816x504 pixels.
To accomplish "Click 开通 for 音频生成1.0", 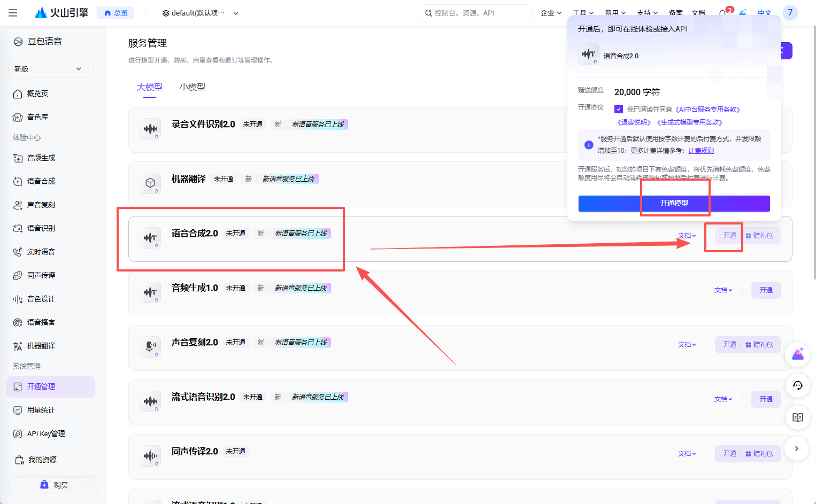I will 766,290.
